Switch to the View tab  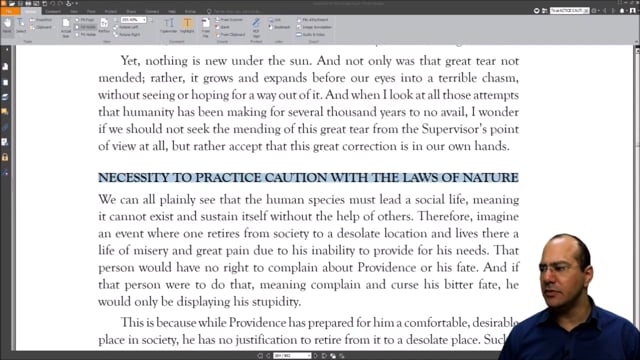74,11
